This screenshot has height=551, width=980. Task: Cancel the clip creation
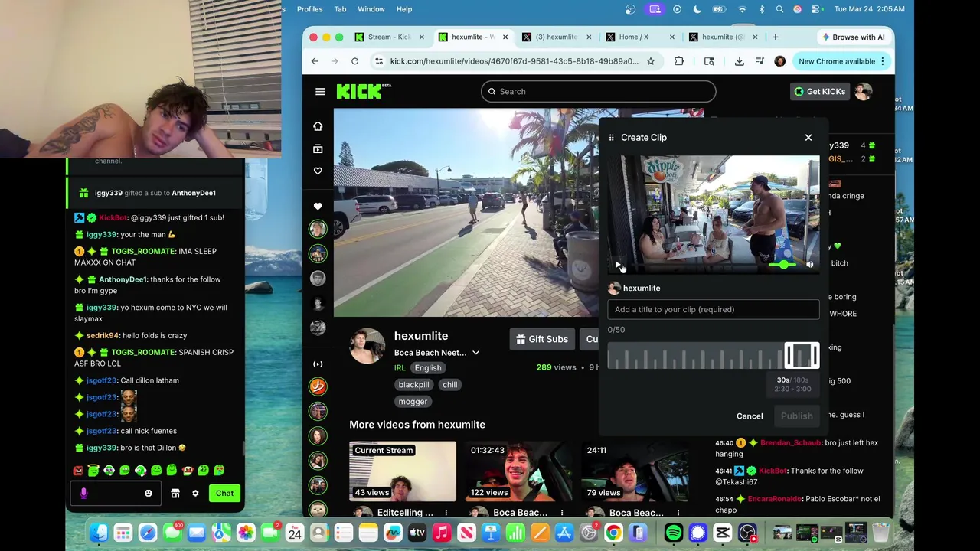click(750, 416)
